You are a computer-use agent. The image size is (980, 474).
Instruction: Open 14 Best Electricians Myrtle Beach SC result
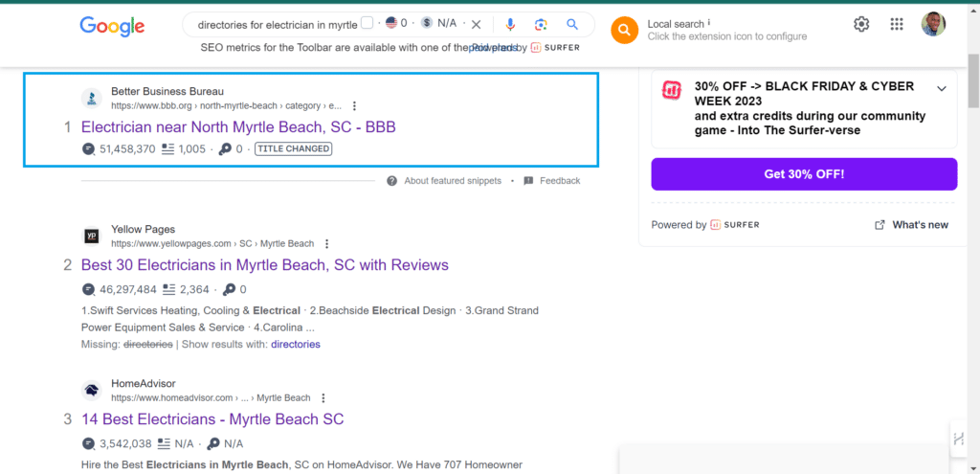212,419
